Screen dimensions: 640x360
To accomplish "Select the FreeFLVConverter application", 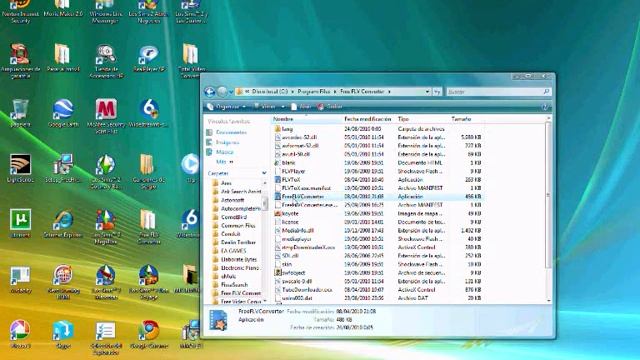I will pyautogui.click(x=302, y=197).
